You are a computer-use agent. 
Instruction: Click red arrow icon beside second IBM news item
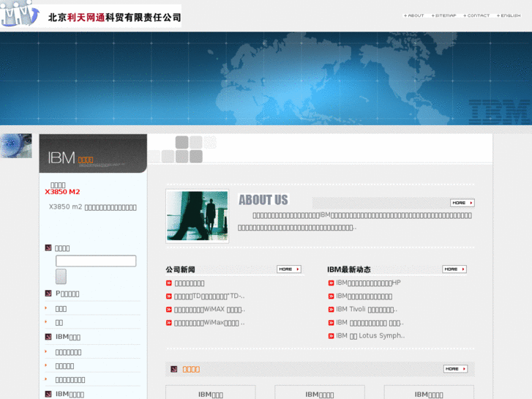[x=331, y=296]
